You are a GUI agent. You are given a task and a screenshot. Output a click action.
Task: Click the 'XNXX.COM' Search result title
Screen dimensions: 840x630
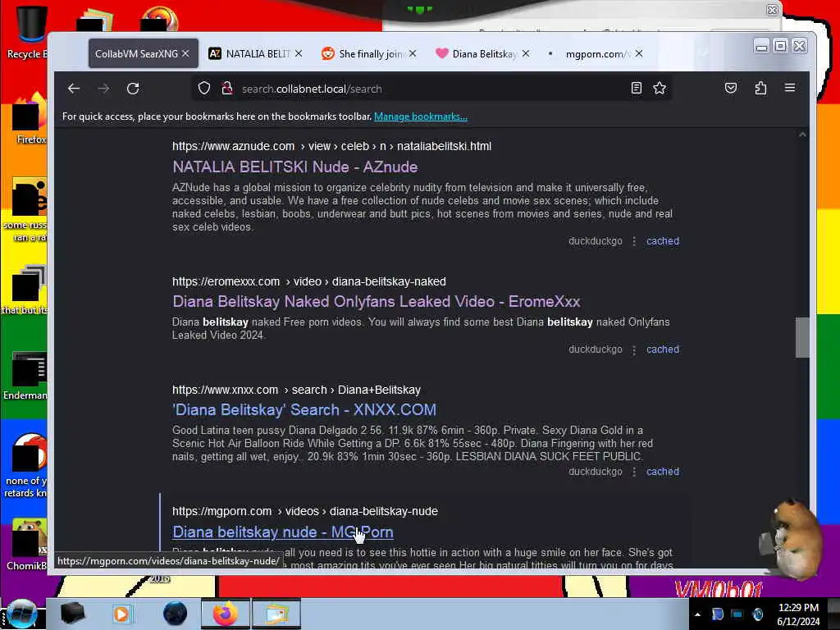[304, 410]
